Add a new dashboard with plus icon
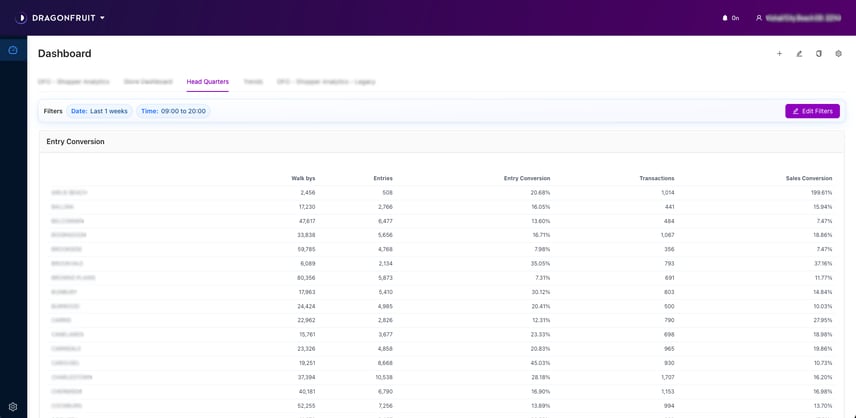 [780, 54]
